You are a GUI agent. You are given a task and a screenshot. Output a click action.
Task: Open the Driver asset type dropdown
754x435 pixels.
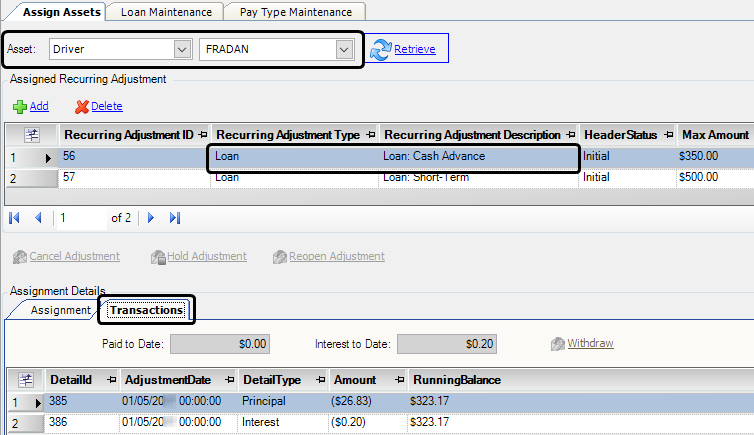click(x=182, y=49)
